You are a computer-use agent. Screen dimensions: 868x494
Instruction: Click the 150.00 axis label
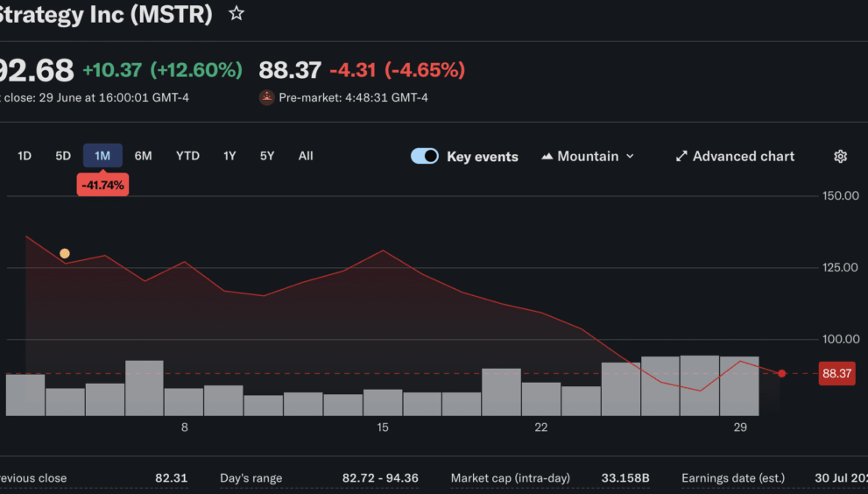pos(840,195)
